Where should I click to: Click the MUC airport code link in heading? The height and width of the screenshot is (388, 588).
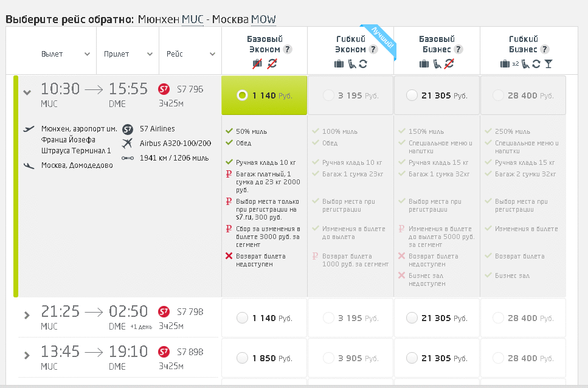[x=192, y=19]
